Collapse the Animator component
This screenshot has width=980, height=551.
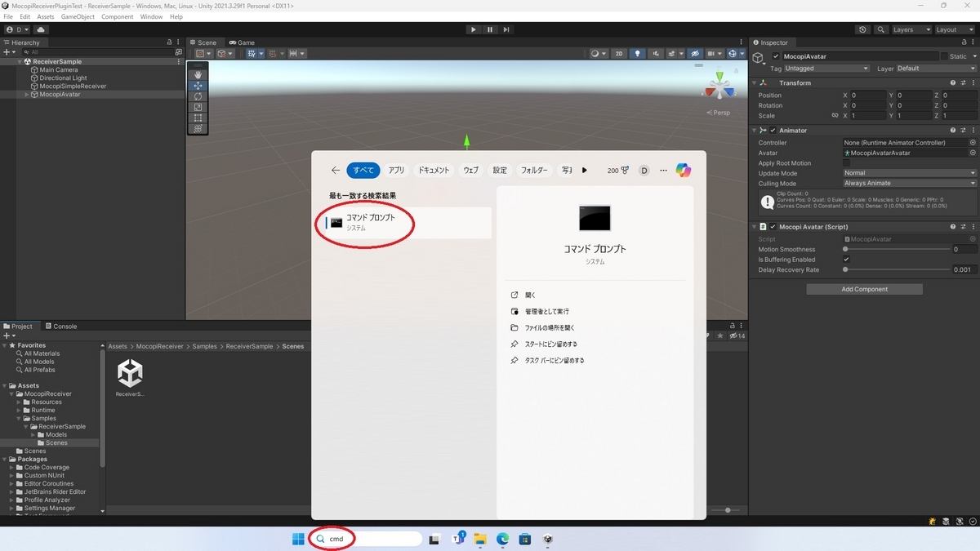(x=754, y=130)
